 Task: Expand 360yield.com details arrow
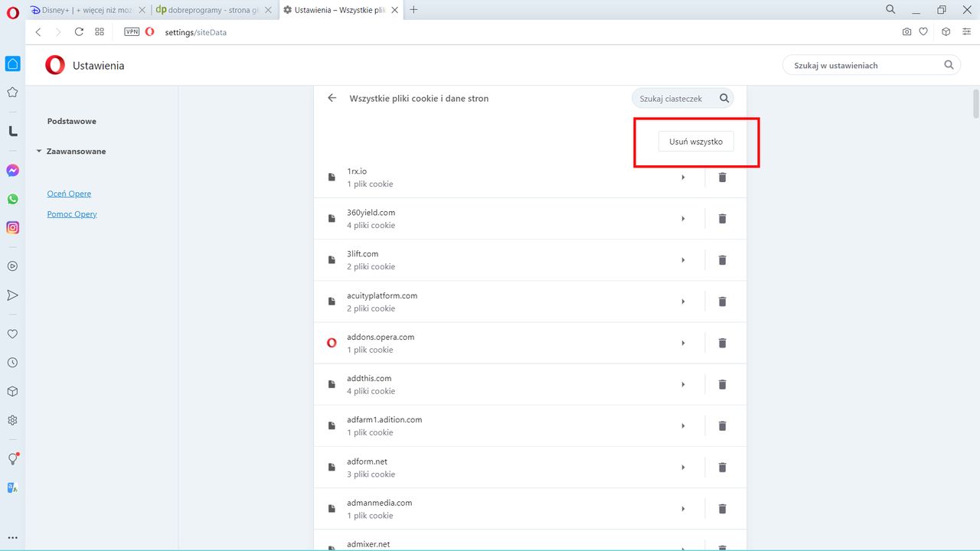click(x=683, y=219)
